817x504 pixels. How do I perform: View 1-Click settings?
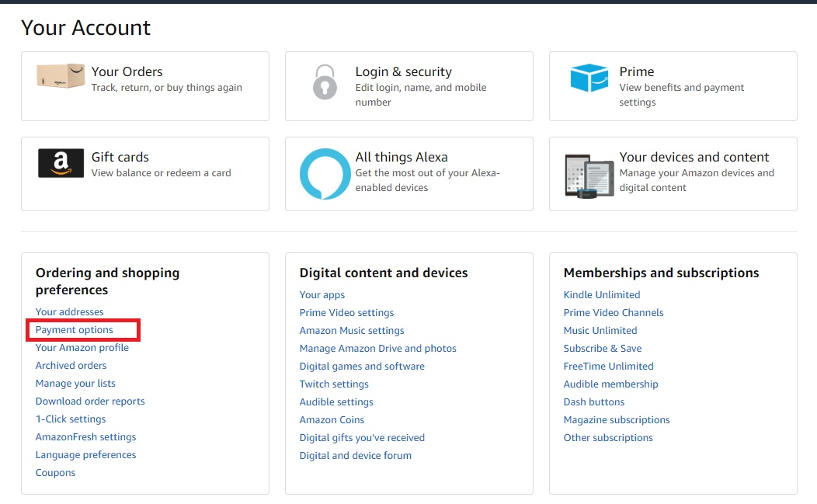[71, 419]
